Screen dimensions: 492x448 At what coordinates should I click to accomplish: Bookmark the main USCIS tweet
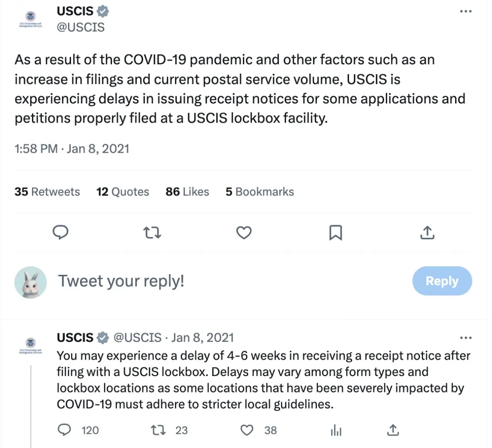pyautogui.click(x=335, y=233)
